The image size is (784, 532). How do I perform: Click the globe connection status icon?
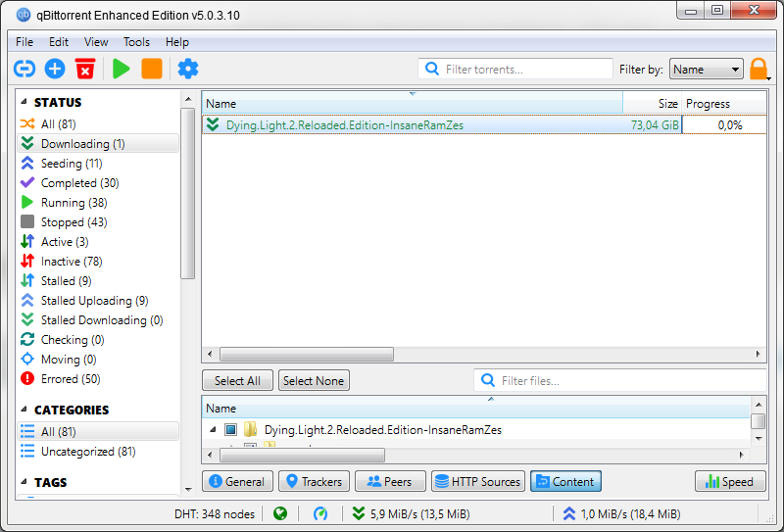[x=280, y=513]
